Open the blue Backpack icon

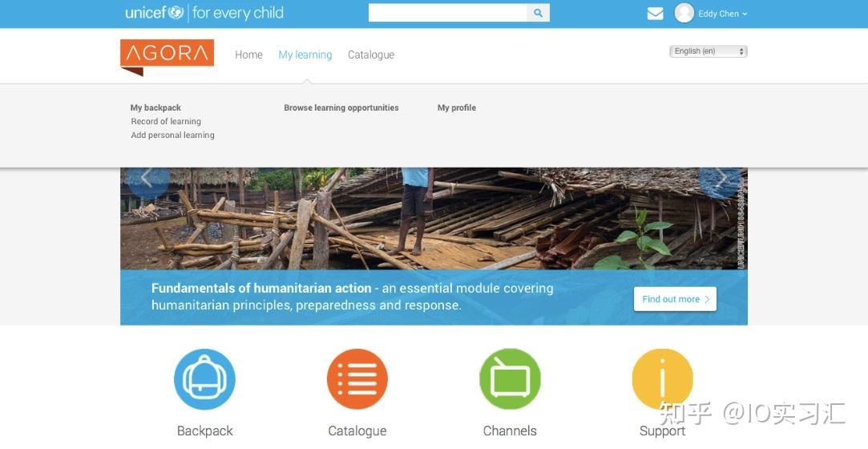[205, 379]
